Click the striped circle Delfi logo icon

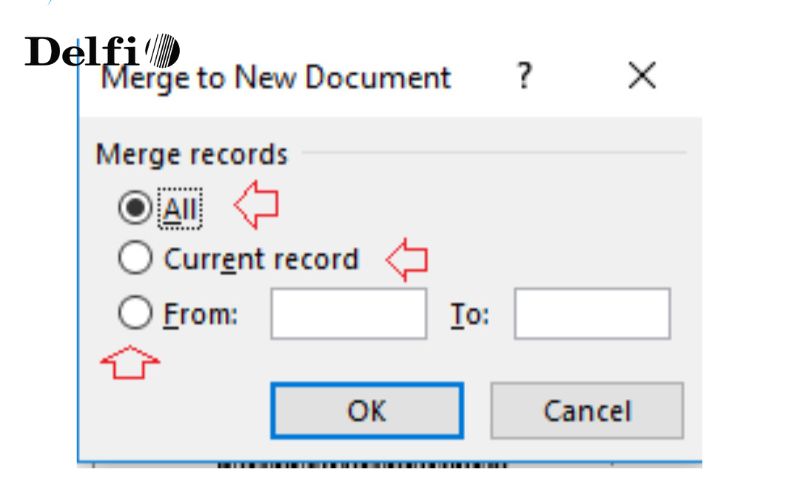click(162, 50)
